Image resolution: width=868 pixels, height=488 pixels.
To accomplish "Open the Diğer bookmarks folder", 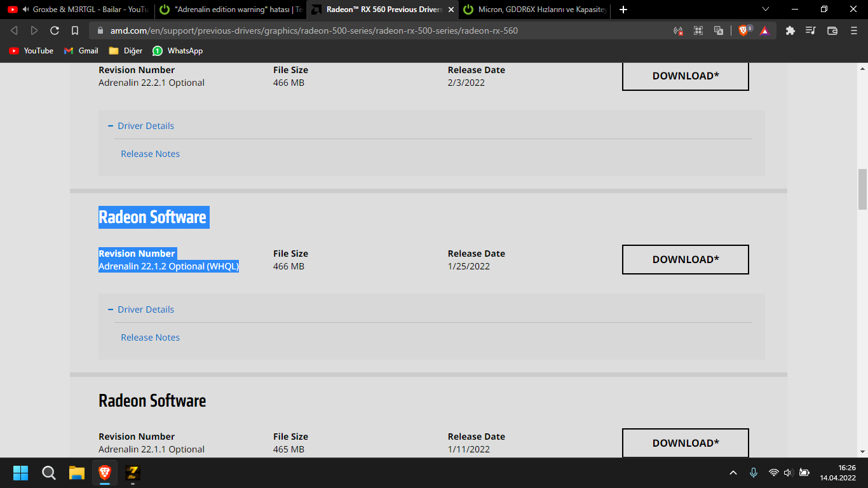I will point(126,51).
